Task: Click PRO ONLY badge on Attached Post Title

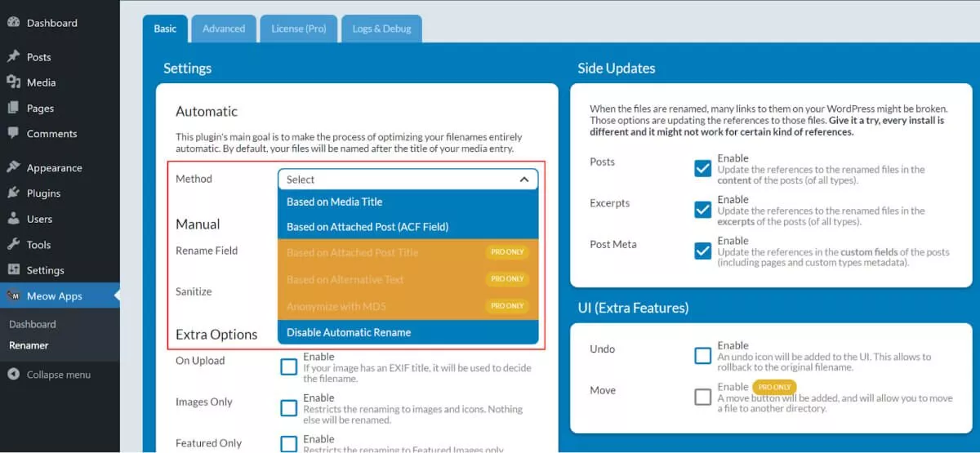Action: point(507,252)
